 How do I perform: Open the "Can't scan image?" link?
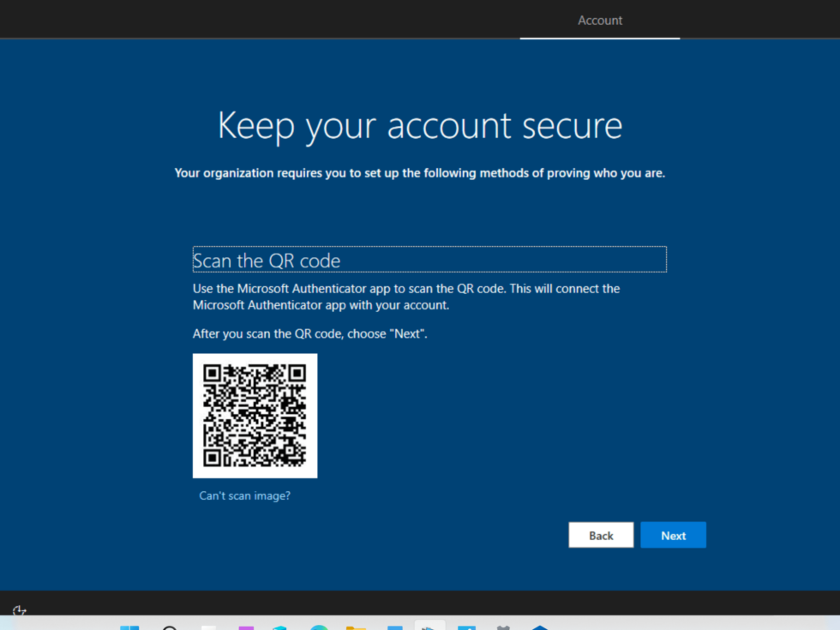(x=244, y=495)
